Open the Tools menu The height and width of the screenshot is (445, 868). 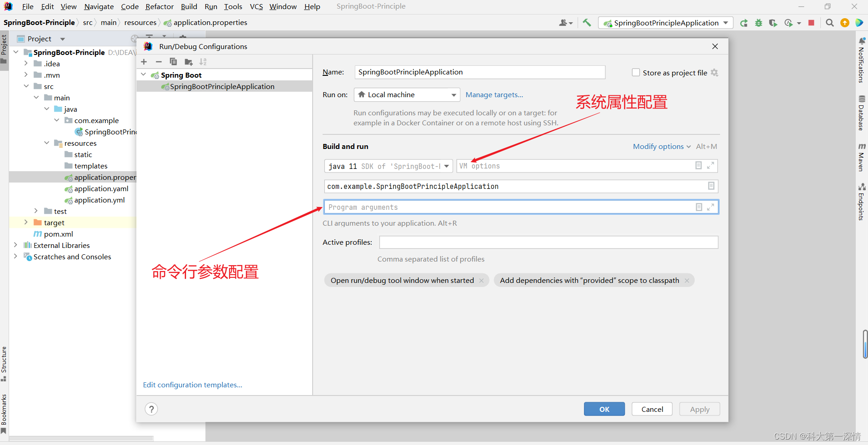coord(233,6)
